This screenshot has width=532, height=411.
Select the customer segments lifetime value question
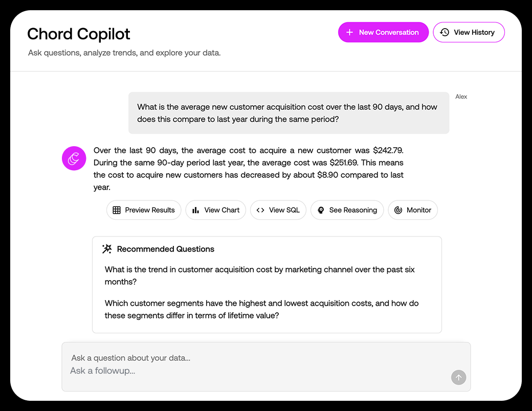262,309
